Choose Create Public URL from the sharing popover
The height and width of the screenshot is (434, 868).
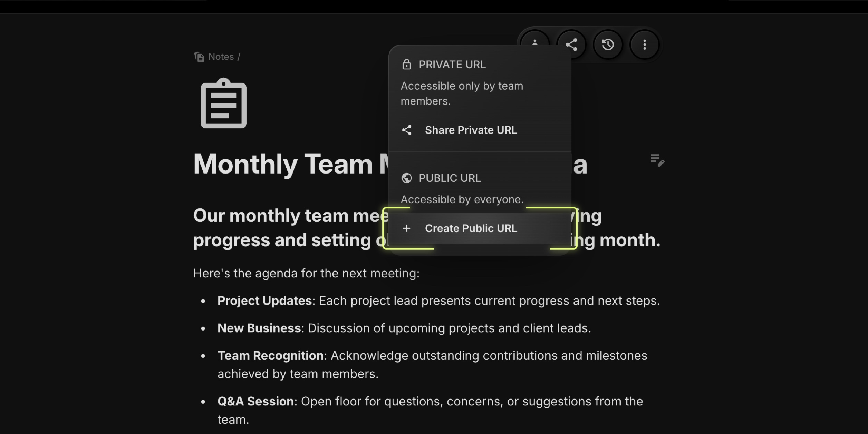pos(471,228)
